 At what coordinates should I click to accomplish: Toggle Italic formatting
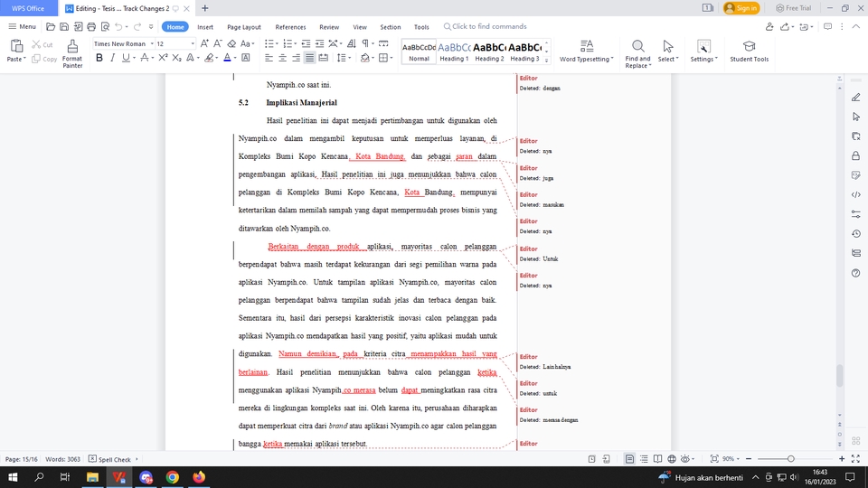click(112, 58)
